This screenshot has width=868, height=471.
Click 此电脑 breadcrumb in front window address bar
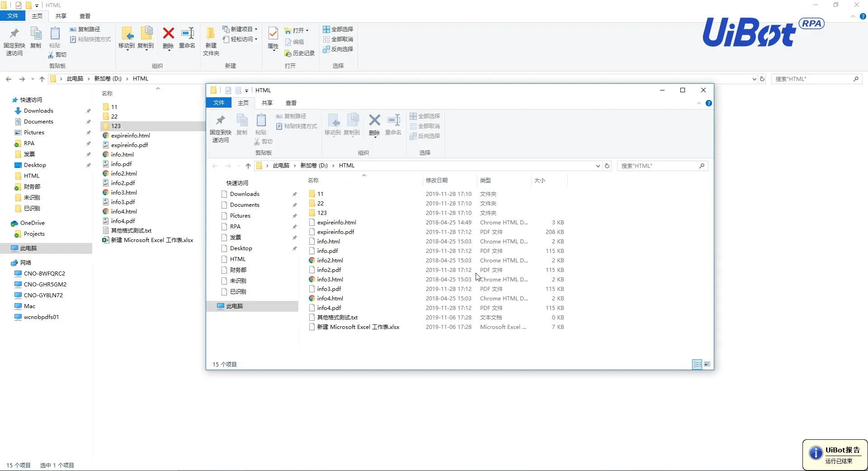281,166
